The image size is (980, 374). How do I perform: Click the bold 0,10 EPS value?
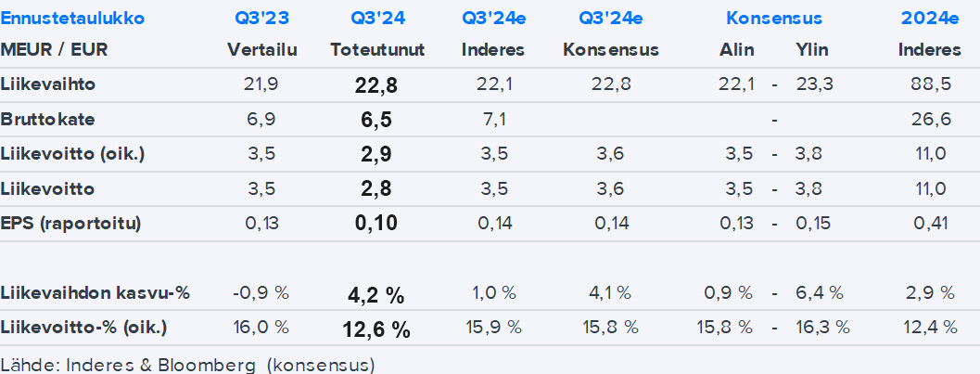pos(376,225)
